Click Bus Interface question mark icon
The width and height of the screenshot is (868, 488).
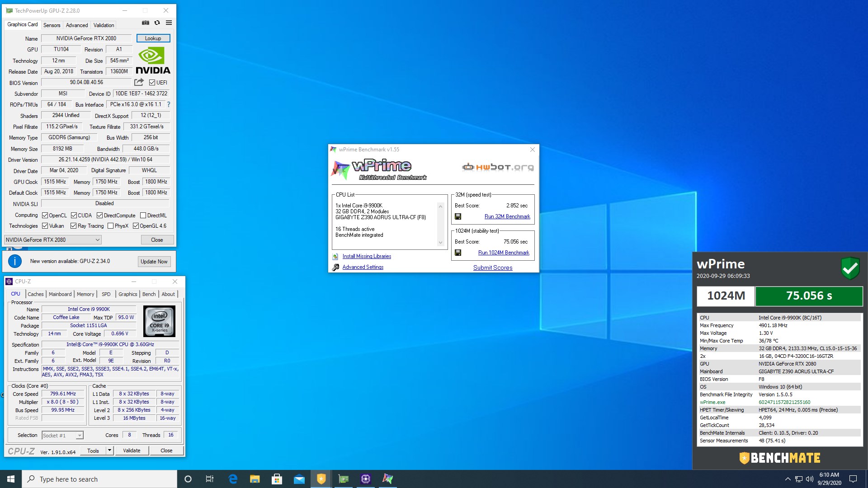169,104
